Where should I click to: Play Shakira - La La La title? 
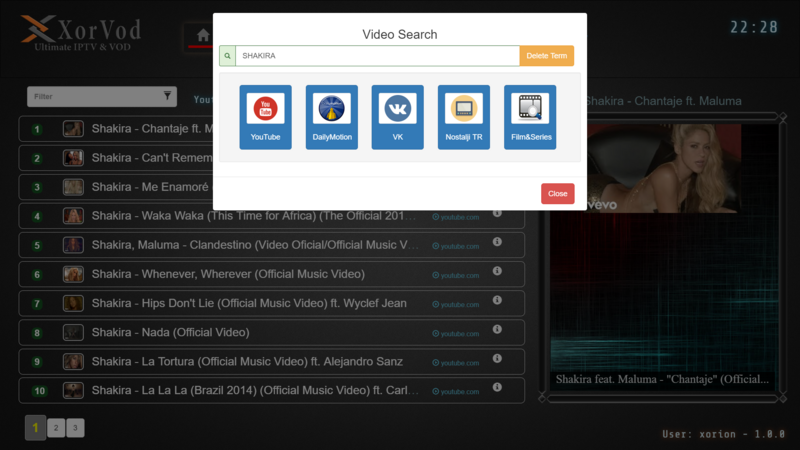click(255, 390)
